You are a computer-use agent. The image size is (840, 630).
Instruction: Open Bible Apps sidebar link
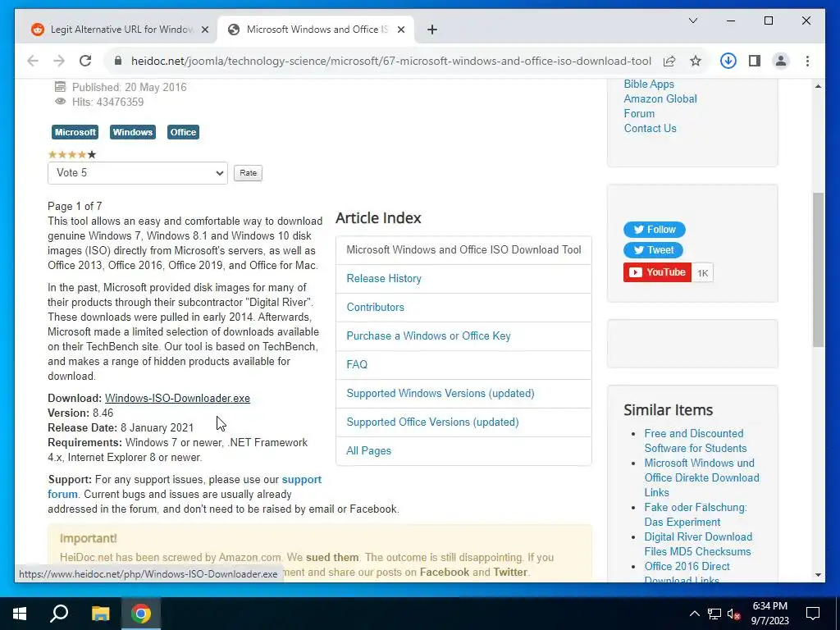point(649,84)
